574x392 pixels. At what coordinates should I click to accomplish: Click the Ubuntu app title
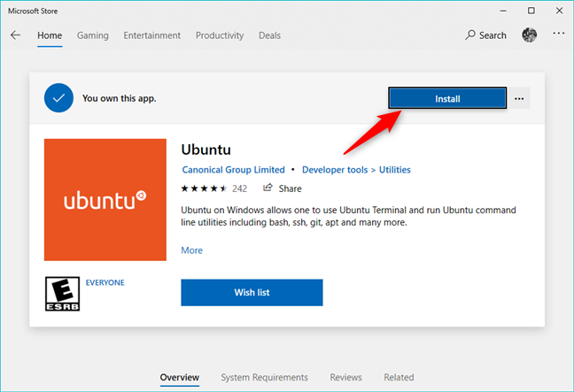pyautogui.click(x=206, y=150)
